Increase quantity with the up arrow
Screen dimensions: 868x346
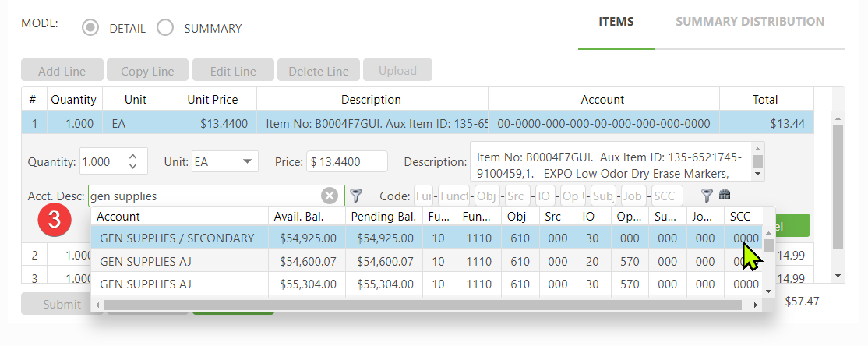tap(132, 157)
